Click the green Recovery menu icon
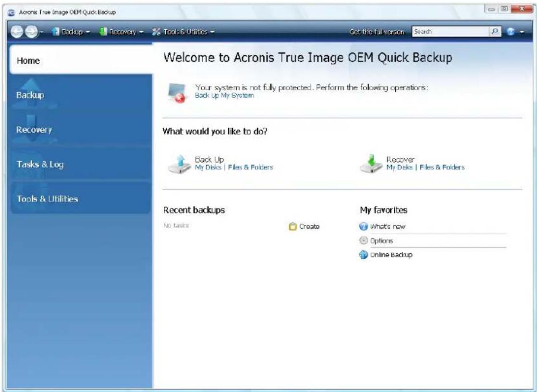 103,32
